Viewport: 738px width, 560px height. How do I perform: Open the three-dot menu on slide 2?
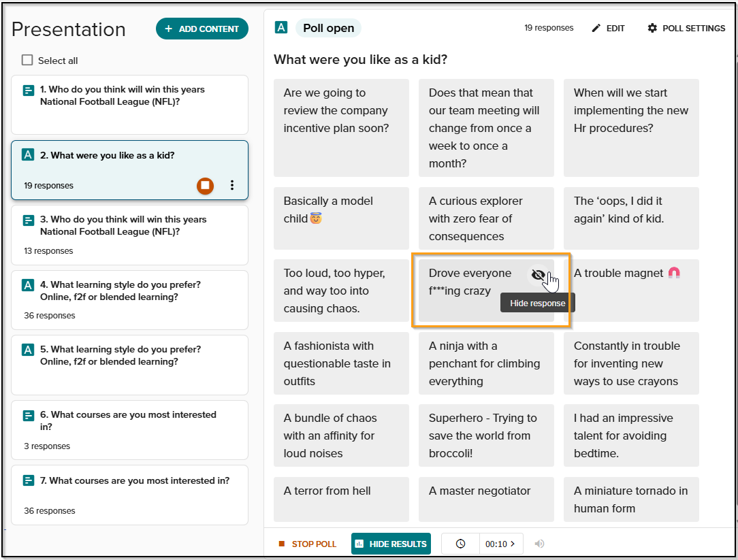click(232, 185)
